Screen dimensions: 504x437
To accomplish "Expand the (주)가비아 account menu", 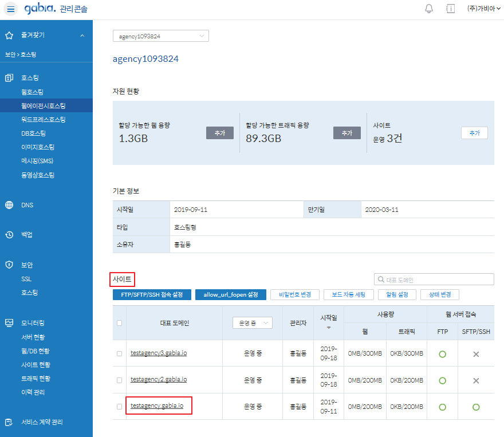I will click(483, 9).
